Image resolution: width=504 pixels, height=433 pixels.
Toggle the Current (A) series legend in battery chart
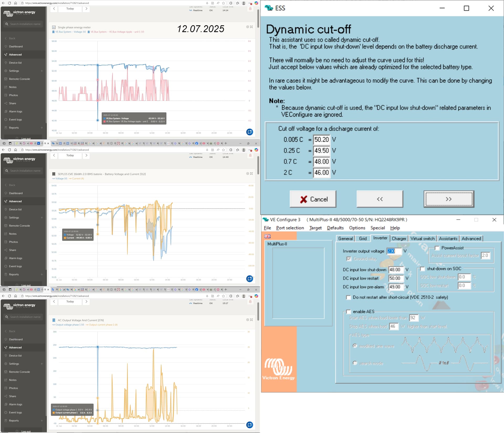[76, 179]
